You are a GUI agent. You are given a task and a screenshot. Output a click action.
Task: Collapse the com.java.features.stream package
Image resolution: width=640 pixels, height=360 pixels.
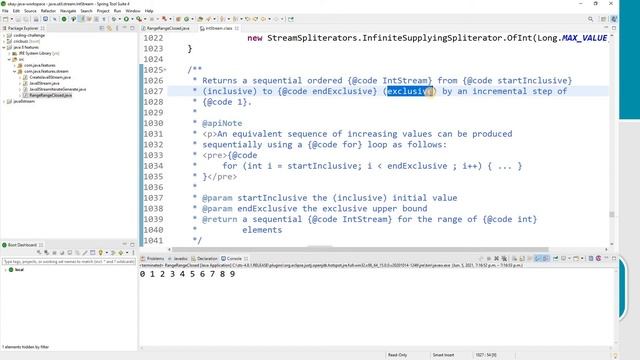tap(15, 71)
